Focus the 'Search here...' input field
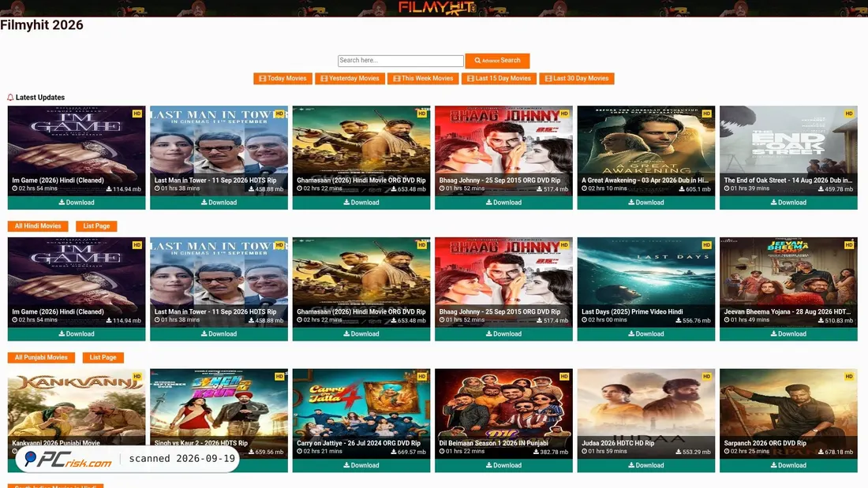The width and height of the screenshot is (868, 488). [x=400, y=60]
